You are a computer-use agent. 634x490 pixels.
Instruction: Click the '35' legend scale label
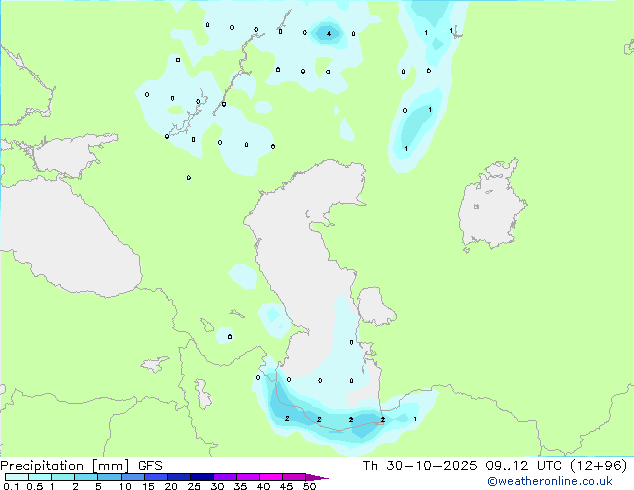240,486
